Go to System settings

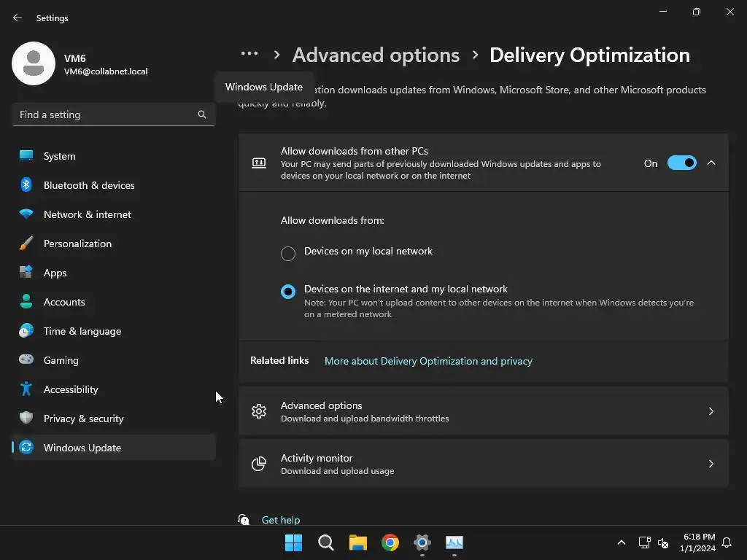pyautogui.click(x=113, y=156)
